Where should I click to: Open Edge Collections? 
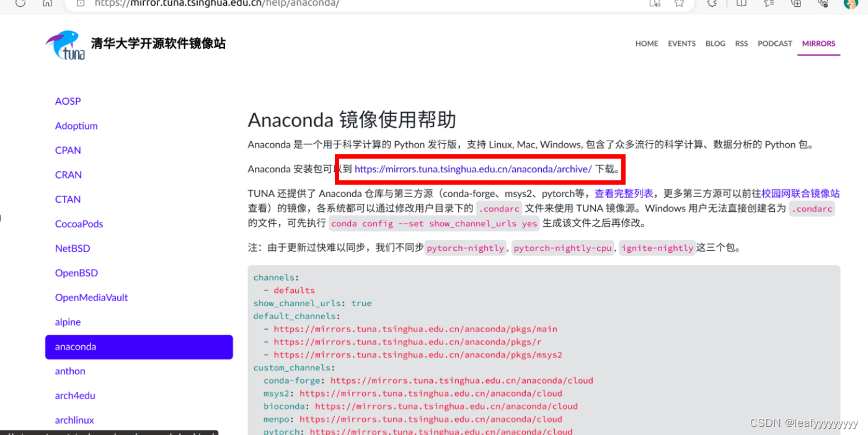768,4
